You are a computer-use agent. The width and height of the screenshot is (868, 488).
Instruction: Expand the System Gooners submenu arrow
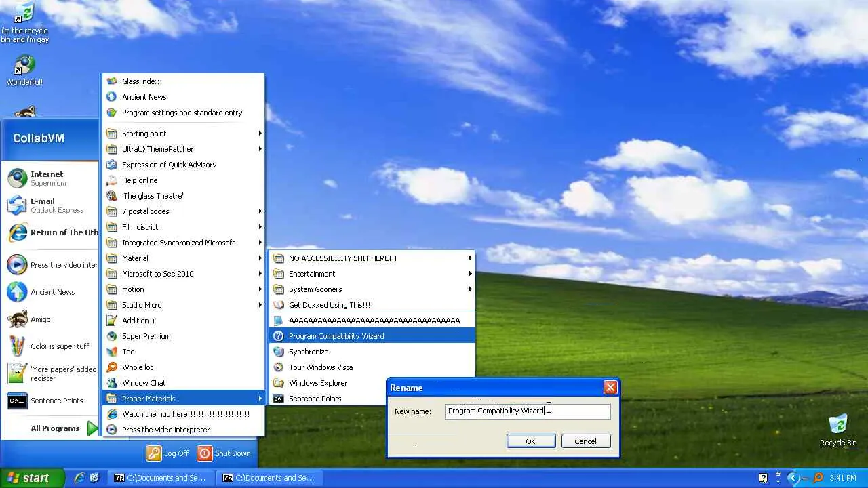(470, 289)
